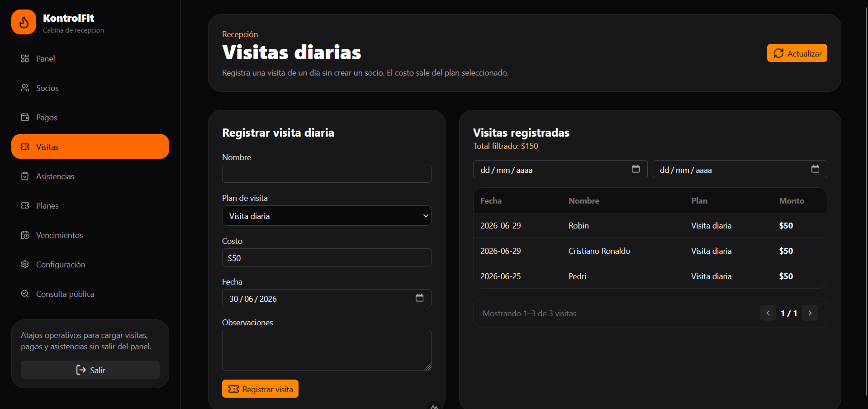
Task: Click the Total filtrado: $150 text
Action: pos(506,146)
